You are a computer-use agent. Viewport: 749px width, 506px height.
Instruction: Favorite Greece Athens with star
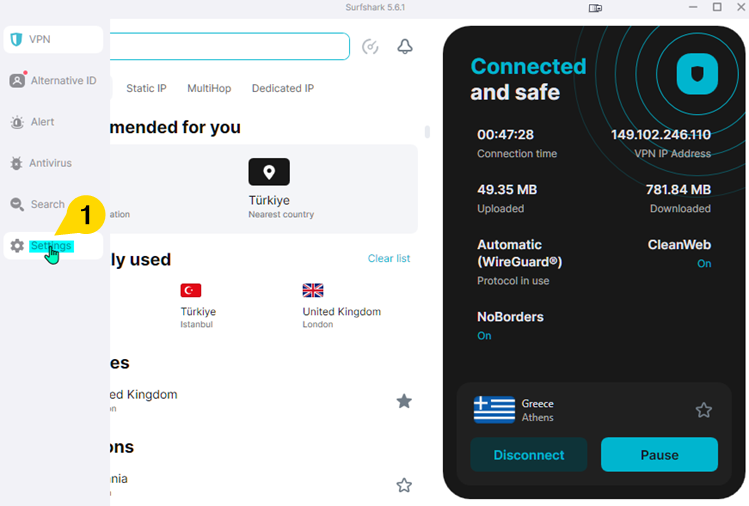pyautogui.click(x=704, y=410)
